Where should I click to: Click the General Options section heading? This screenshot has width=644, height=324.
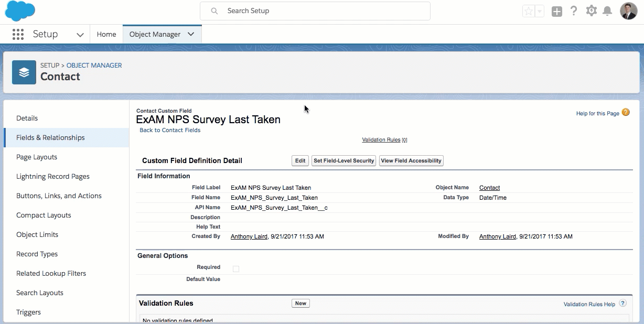[x=163, y=256]
